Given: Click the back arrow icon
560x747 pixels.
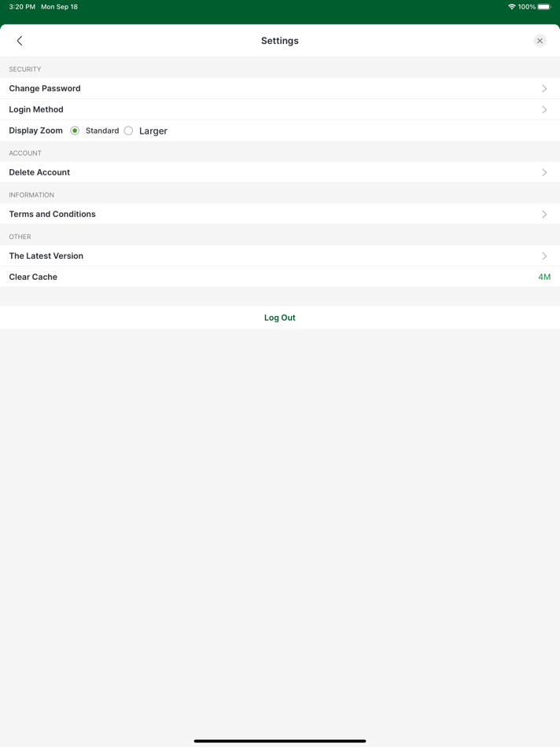Looking at the screenshot, I should [x=19, y=40].
